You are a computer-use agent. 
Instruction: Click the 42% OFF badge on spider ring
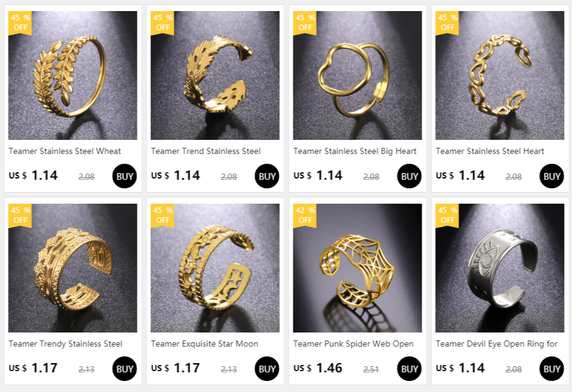[305, 215]
